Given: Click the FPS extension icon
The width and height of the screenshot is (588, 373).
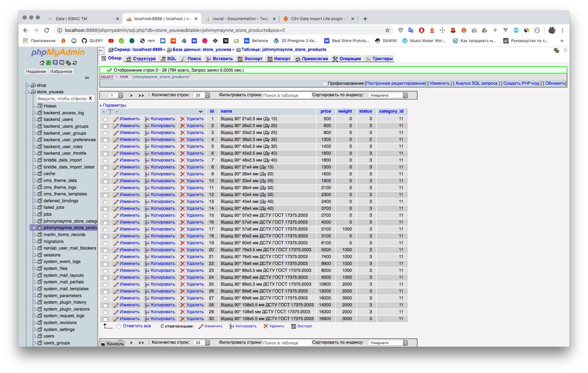Looking at the screenshot, I should tap(516, 30).
